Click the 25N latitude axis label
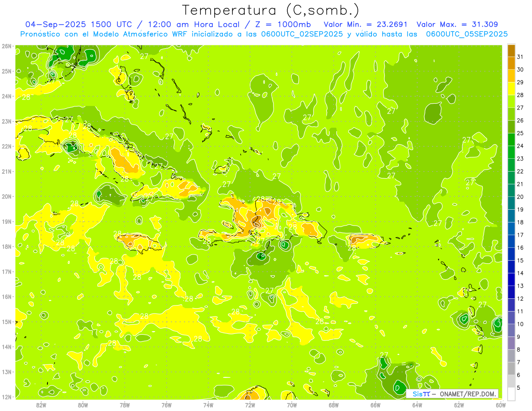Image resolution: width=532 pixels, height=411 pixels. click(6, 71)
